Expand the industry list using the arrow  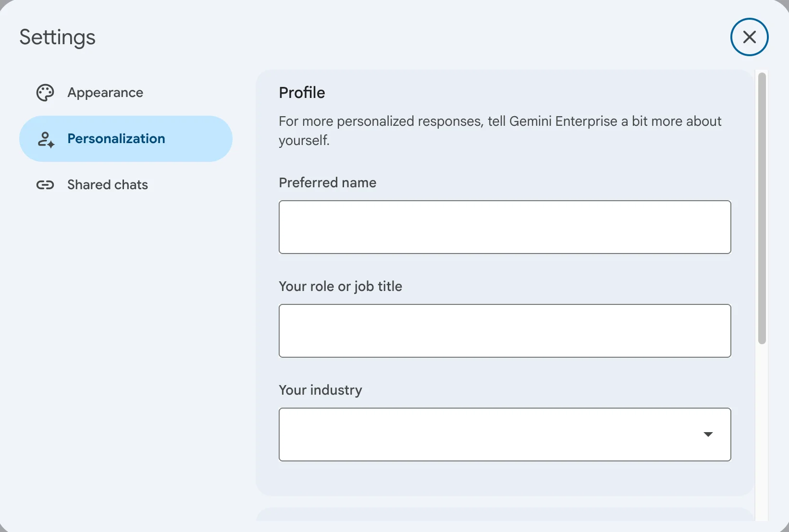tap(708, 435)
